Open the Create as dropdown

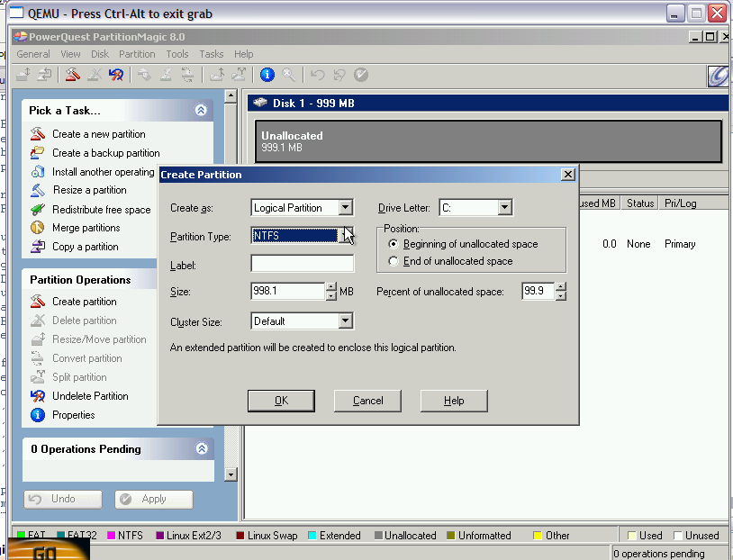(x=346, y=208)
